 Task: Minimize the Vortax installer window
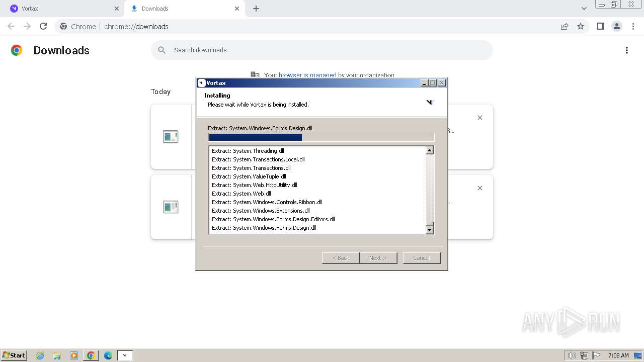(x=424, y=83)
